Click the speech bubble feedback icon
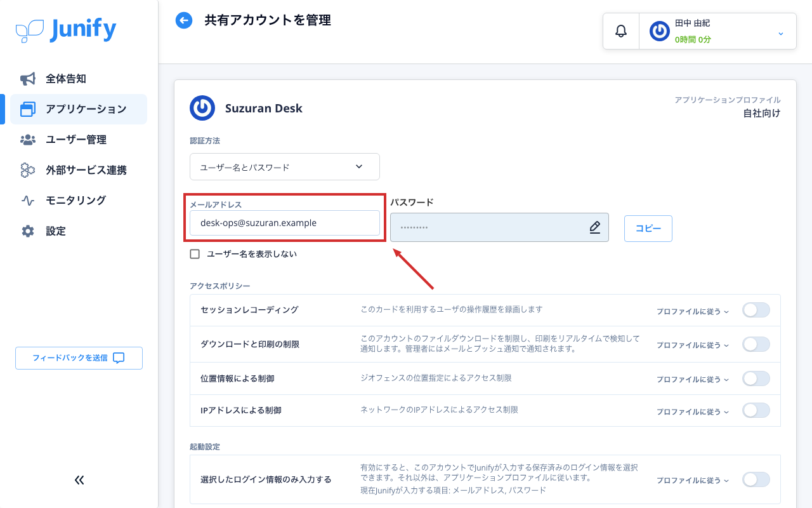The image size is (812, 508). [119, 358]
